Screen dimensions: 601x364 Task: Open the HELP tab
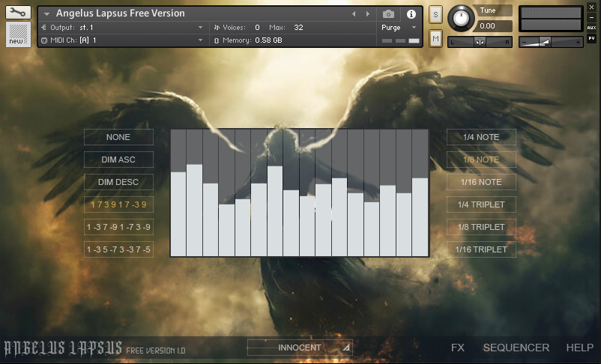coord(580,348)
